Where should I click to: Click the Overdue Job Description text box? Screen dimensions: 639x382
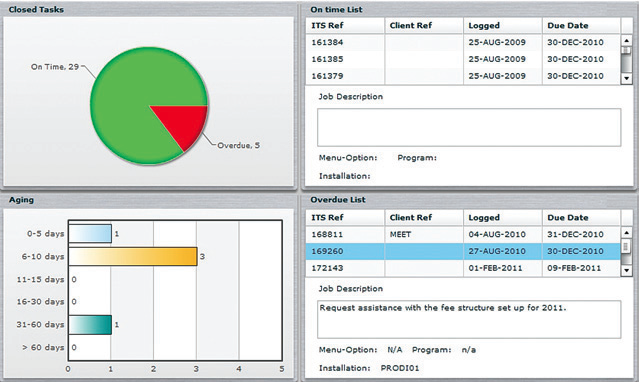(x=469, y=320)
